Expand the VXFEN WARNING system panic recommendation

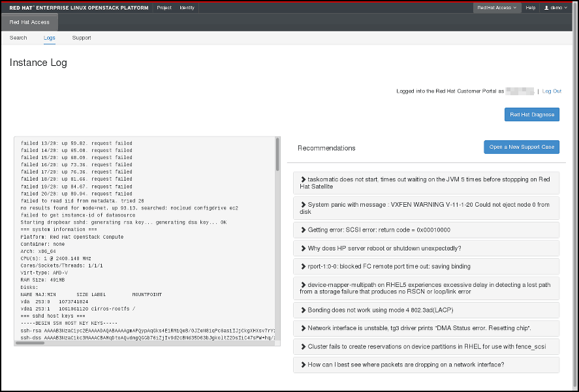point(426,207)
